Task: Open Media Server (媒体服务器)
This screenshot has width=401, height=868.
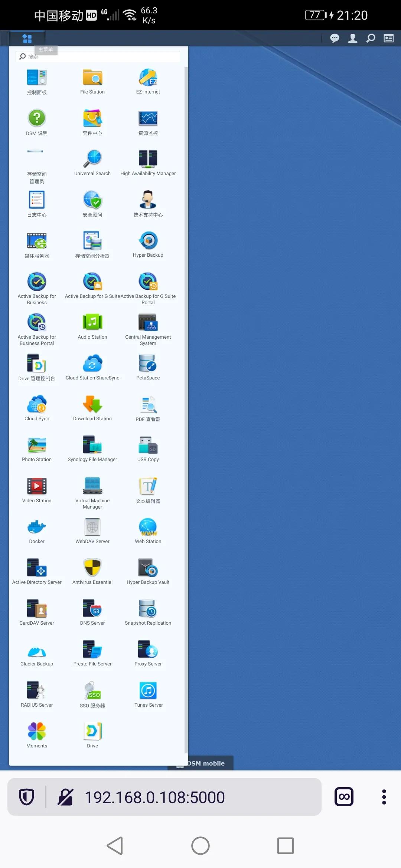Action: point(37,245)
